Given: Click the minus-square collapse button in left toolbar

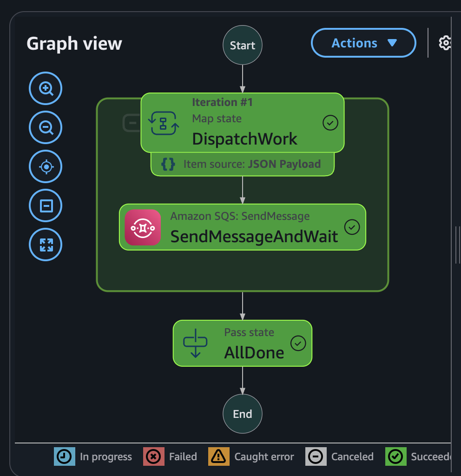Looking at the screenshot, I should [46, 205].
